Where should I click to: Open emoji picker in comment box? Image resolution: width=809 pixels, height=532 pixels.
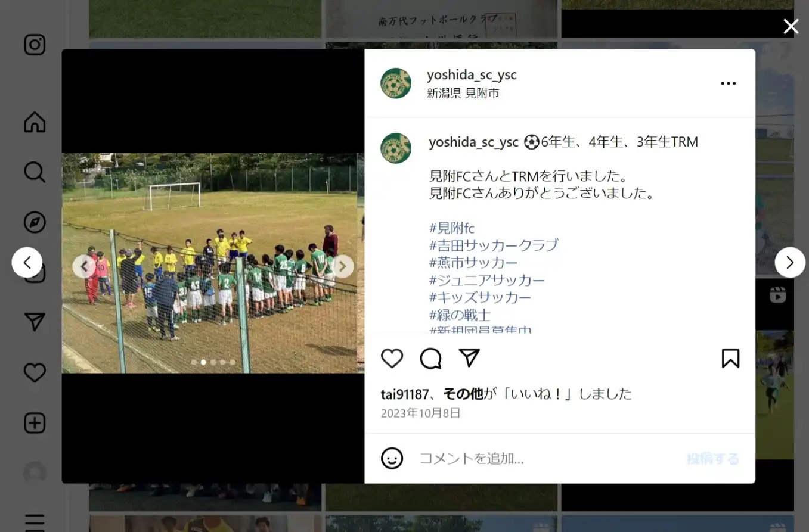(x=392, y=458)
